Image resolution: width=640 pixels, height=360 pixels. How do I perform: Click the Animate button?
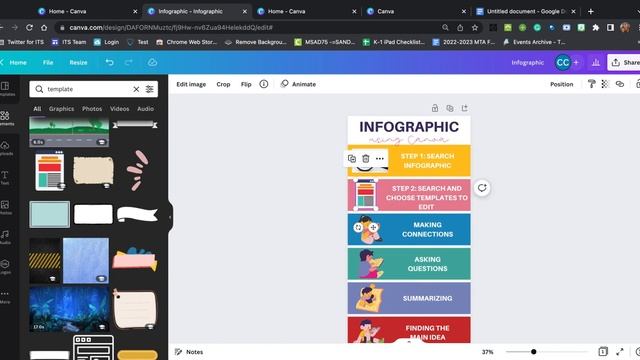[298, 84]
